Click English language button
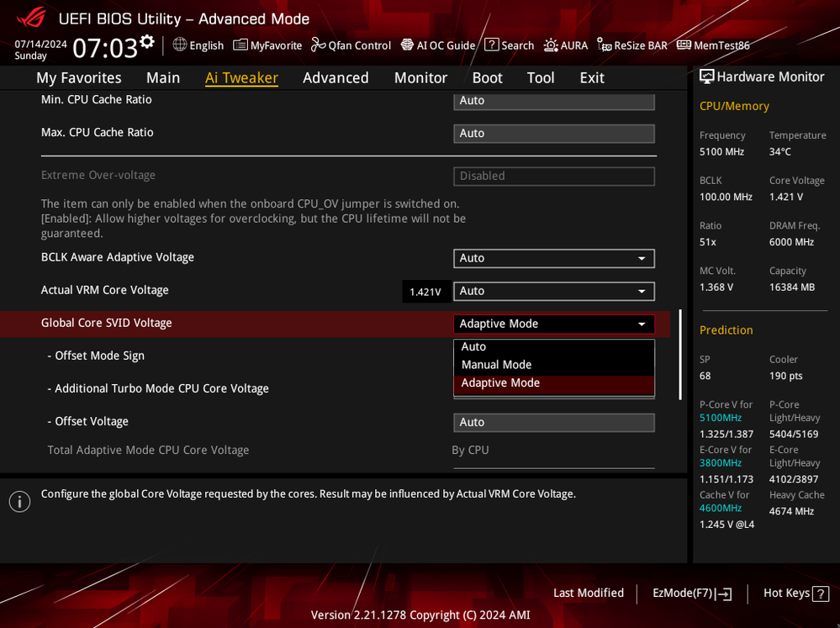Screen dimensions: 840x628 pyautogui.click(x=198, y=45)
